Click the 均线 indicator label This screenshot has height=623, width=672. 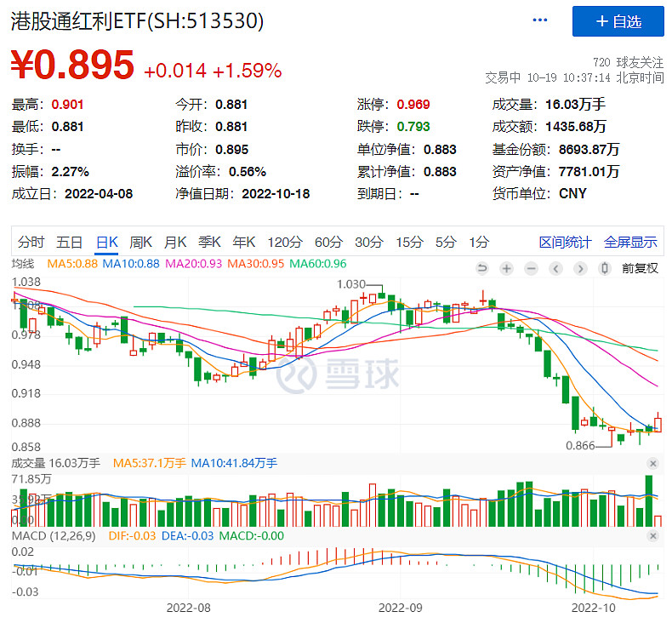[x=23, y=264]
